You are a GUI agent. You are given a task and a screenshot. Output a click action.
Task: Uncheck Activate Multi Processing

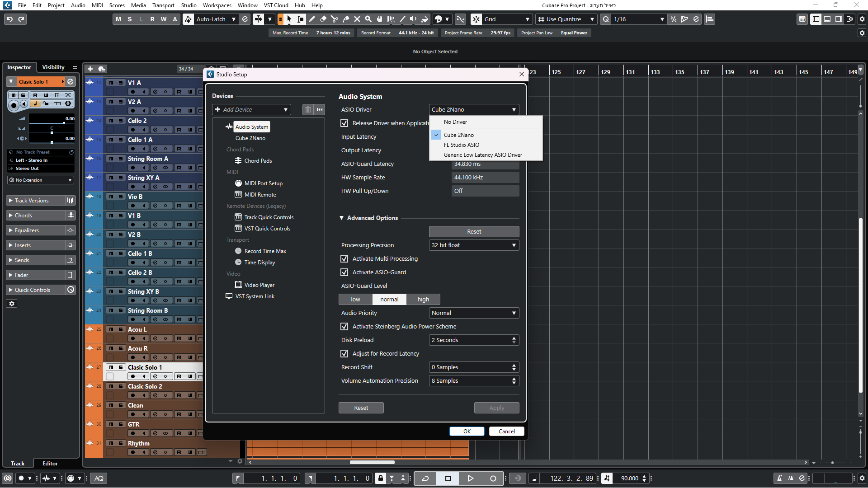coord(344,259)
